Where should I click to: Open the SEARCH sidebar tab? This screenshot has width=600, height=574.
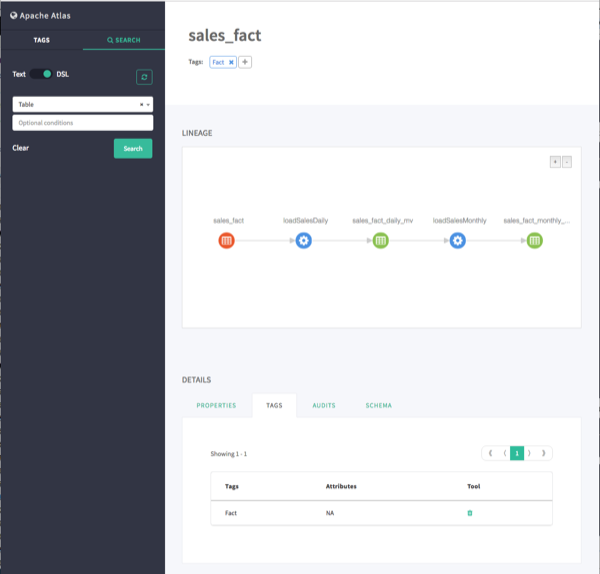point(124,40)
